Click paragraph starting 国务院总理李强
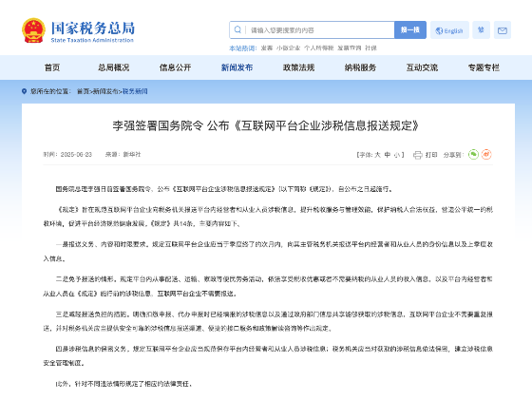The height and width of the screenshot is (400, 532). 224,189
